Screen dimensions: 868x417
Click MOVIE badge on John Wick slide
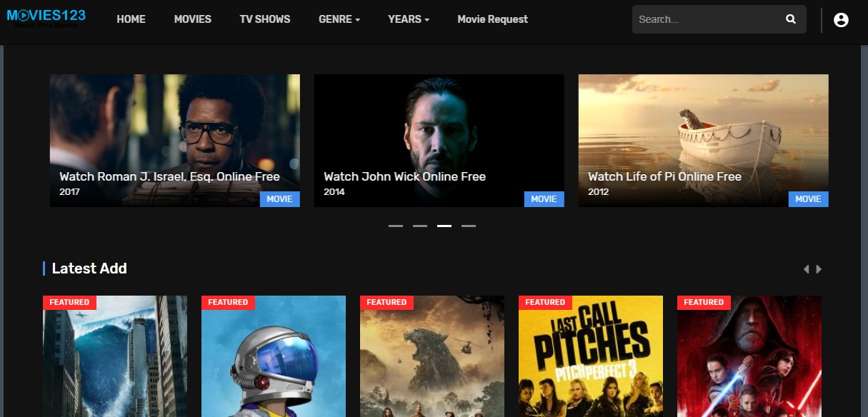point(544,199)
